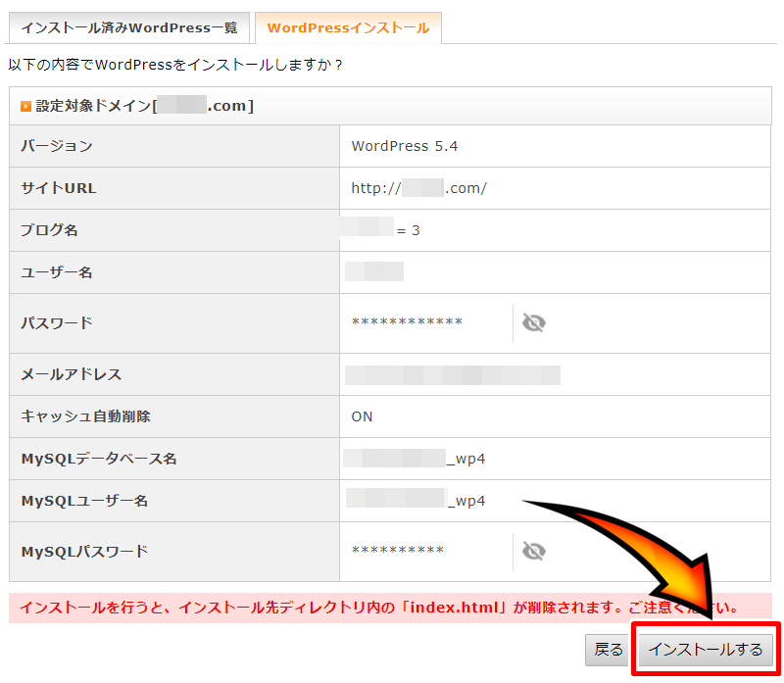784x683 pixels.
Task: Click the 以下の内容でWordPressをインストールしますか confirmation text
Action: (x=175, y=65)
